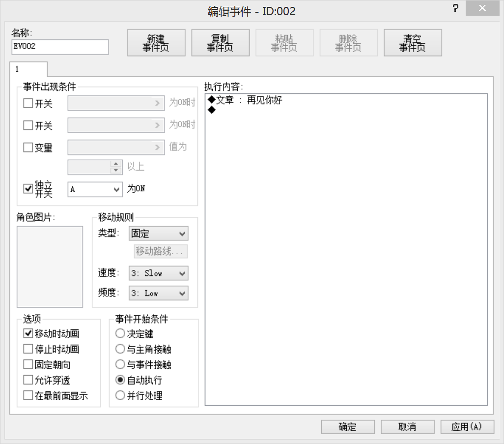Image resolution: width=504 pixels, height=444 pixels.
Task: Check the 在最前面显示 option
Action: (x=28, y=395)
